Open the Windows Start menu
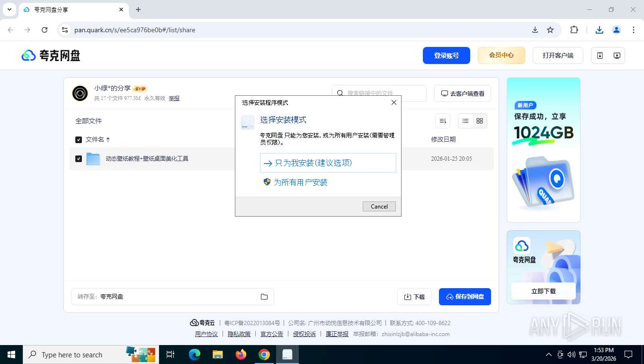 point(11,355)
